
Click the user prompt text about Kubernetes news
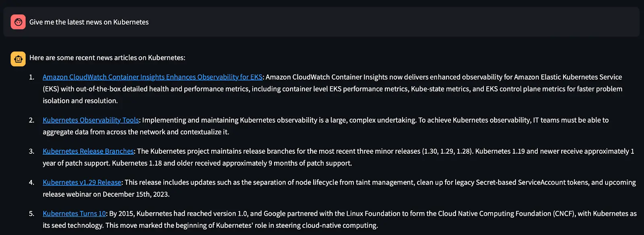[x=89, y=22]
